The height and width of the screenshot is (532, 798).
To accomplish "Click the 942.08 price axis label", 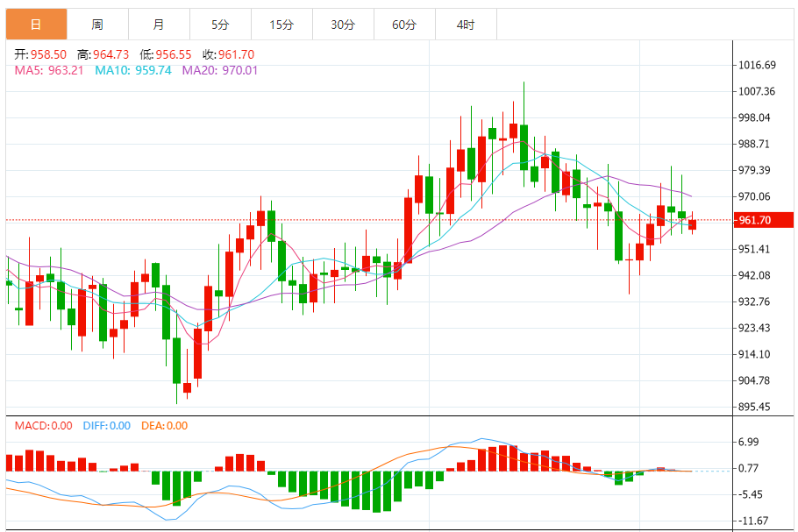I will (754, 275).
